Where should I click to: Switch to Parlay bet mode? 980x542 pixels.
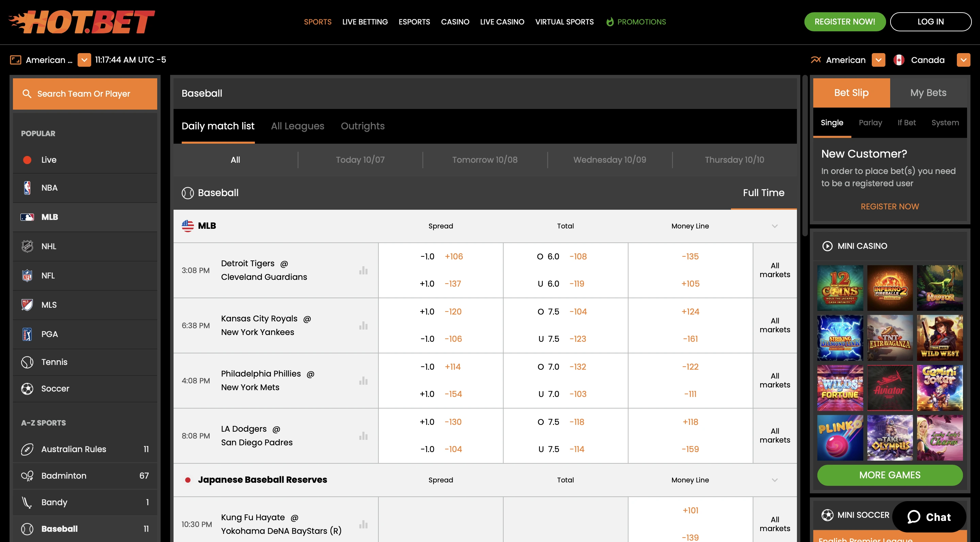(870, 123)
